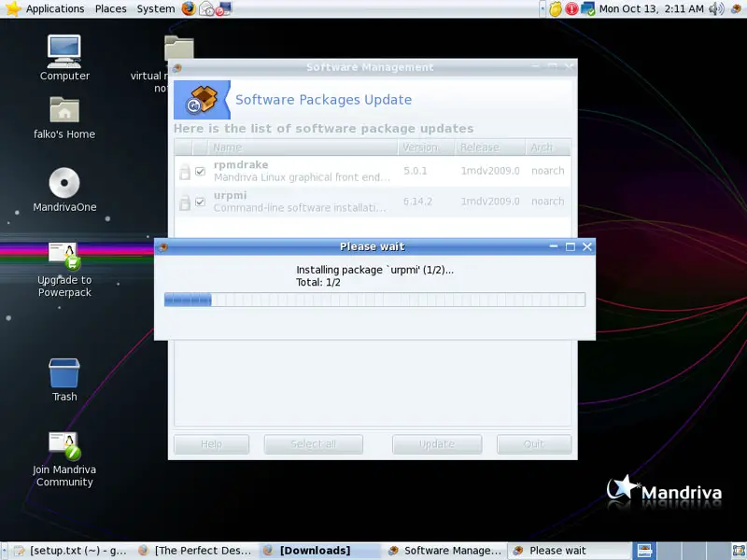The width and height of the screenshot is (747, 560).
Task: Open the network monitor tray icon
Action: point(588,8)
